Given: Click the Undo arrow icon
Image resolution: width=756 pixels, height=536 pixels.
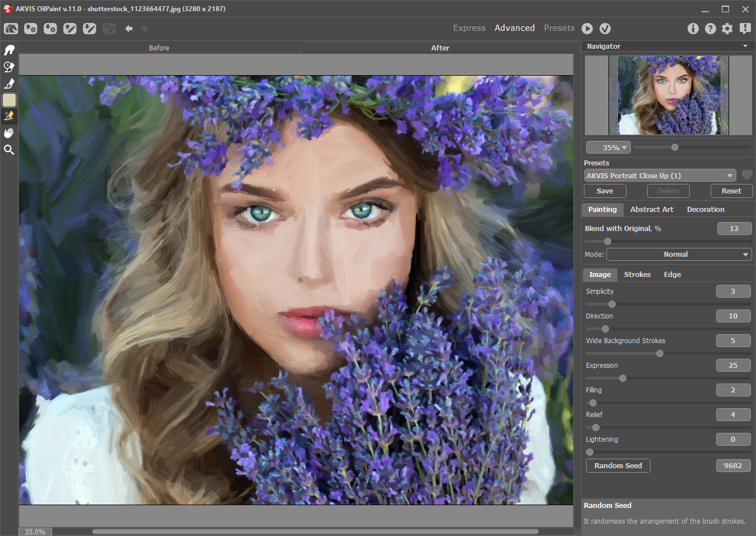Looking at the screenshot, I should tap(128, 29).
